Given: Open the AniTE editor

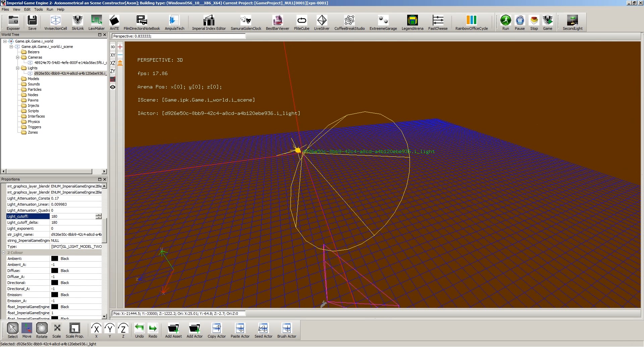Looking at the screenshot, I should 114,23.
